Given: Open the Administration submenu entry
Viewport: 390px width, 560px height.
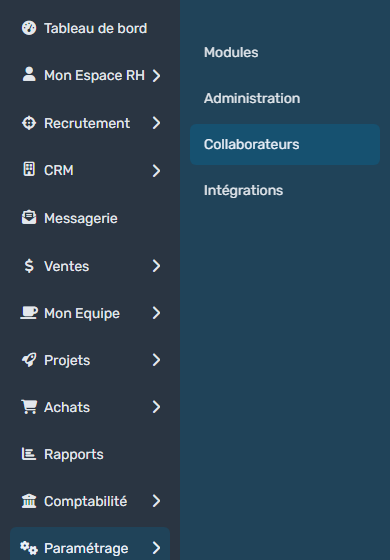Looking at the screenshot, I should (x=252, y=99).
